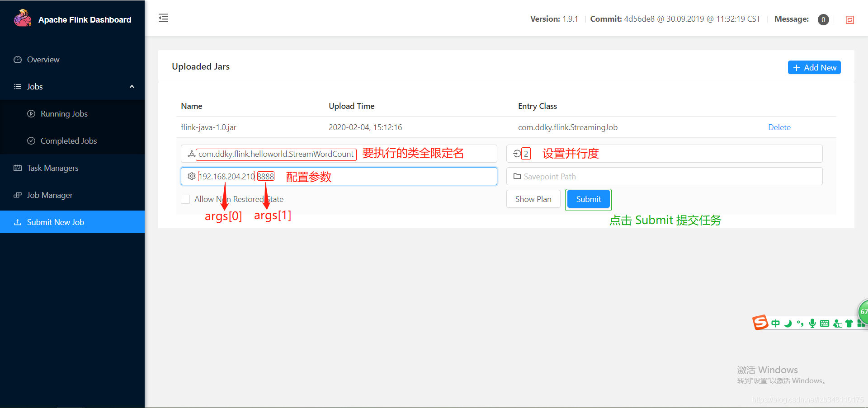Select the flink-java-1.0.jar row name
868x408 pixels.
[x=208, y=127]
